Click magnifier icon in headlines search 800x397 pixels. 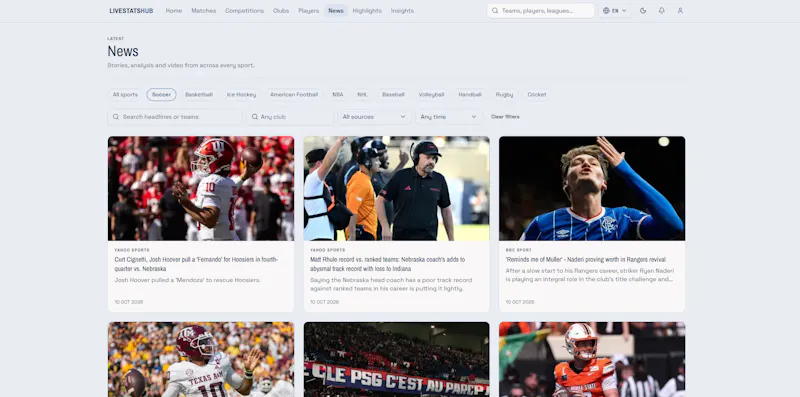pos(116,117)
